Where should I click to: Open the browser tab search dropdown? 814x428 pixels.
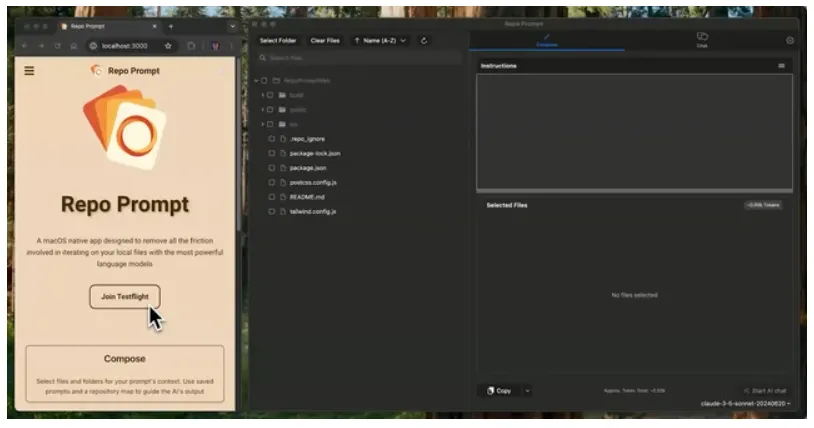232,26
